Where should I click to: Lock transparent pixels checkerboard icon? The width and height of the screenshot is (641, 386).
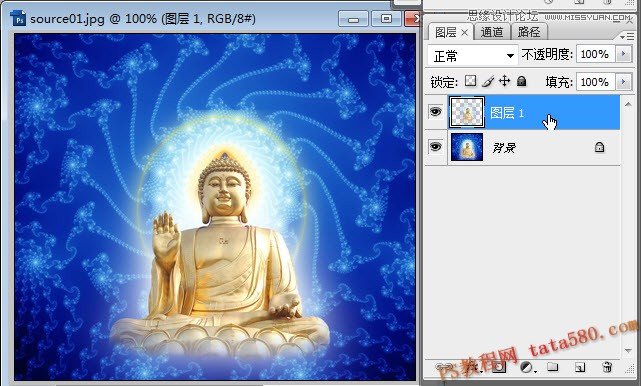[471, 81]
